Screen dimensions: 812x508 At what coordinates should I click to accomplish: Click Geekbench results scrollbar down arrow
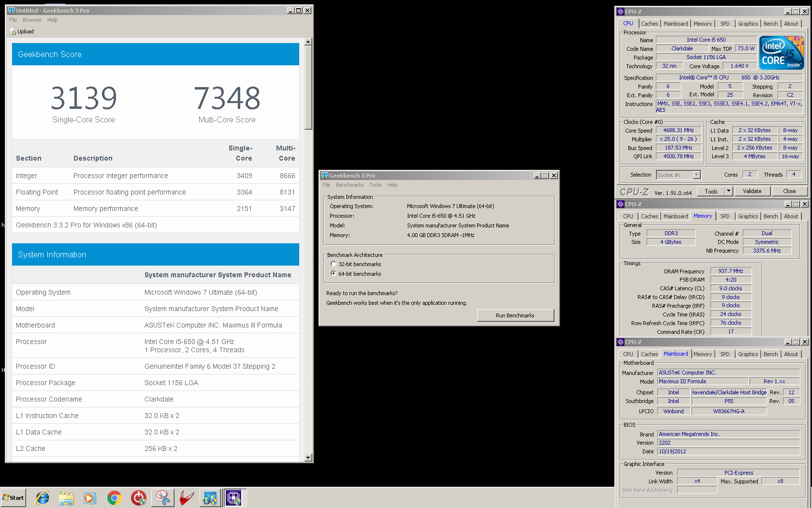tap(308, 458)
